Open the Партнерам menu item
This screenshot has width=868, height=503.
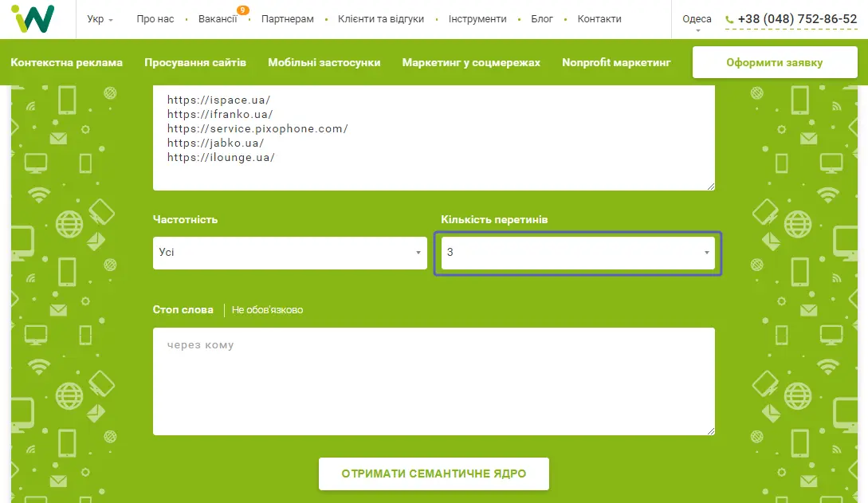[287, 19]
